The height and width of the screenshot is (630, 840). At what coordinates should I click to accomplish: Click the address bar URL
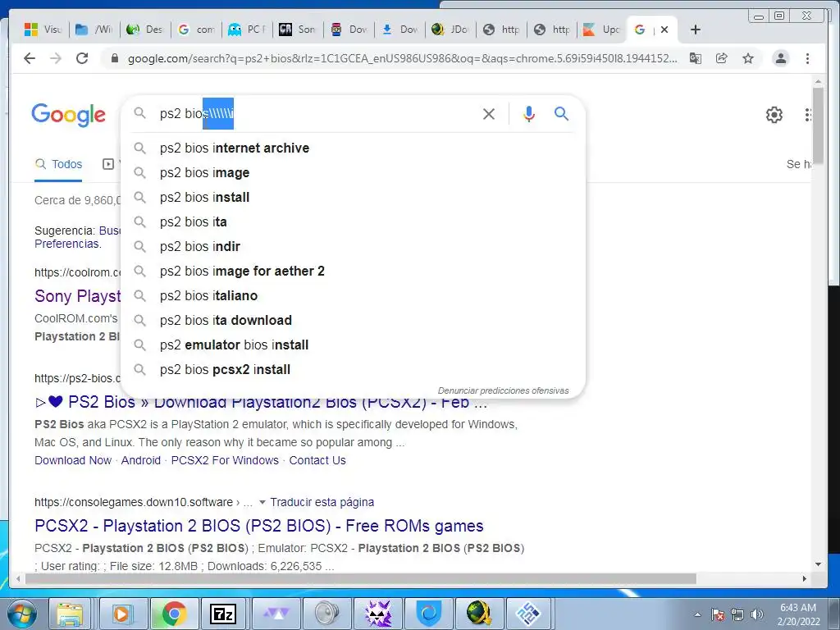click(x=402, y=58)
